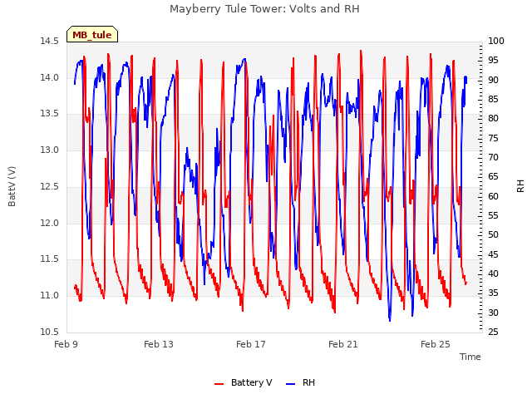The height and width of the screenshot is (399, 532).
Task: Click the 11.0 left axis value
Action: 49,296
